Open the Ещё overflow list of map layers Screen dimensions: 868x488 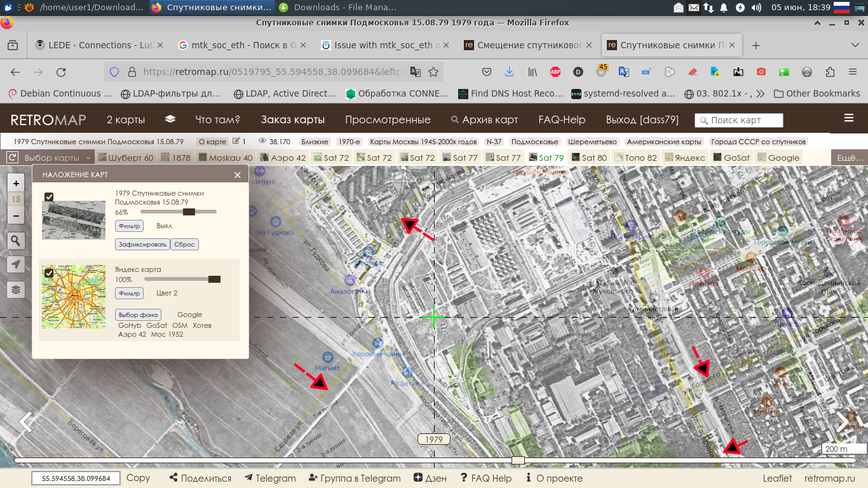pos(851,157)
